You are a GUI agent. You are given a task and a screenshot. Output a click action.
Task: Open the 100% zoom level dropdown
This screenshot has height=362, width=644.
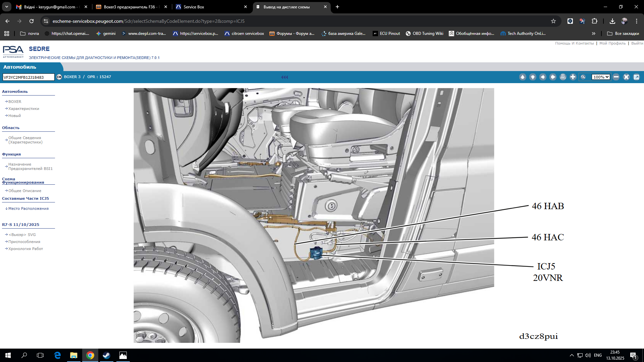coord(601,77)
